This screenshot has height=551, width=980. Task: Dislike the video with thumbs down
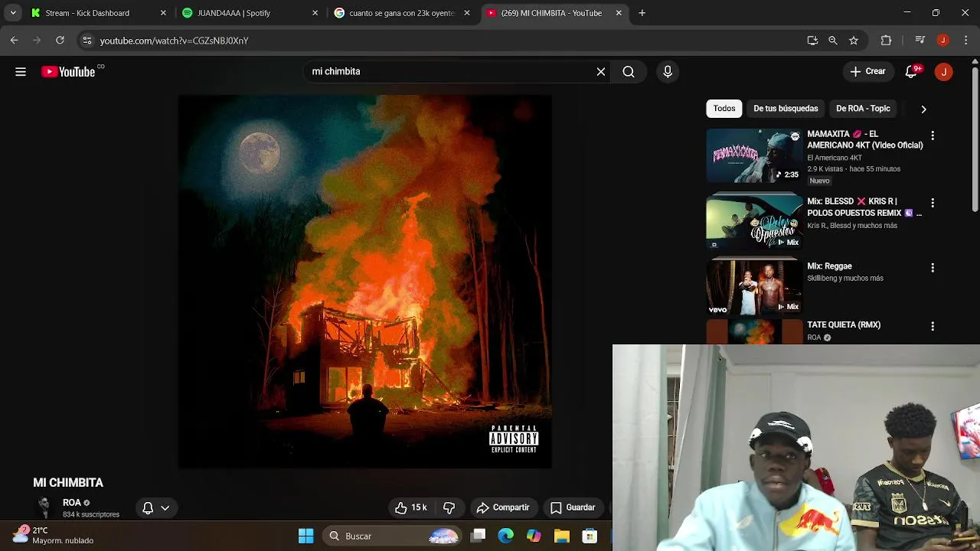[x=449, y=507]
